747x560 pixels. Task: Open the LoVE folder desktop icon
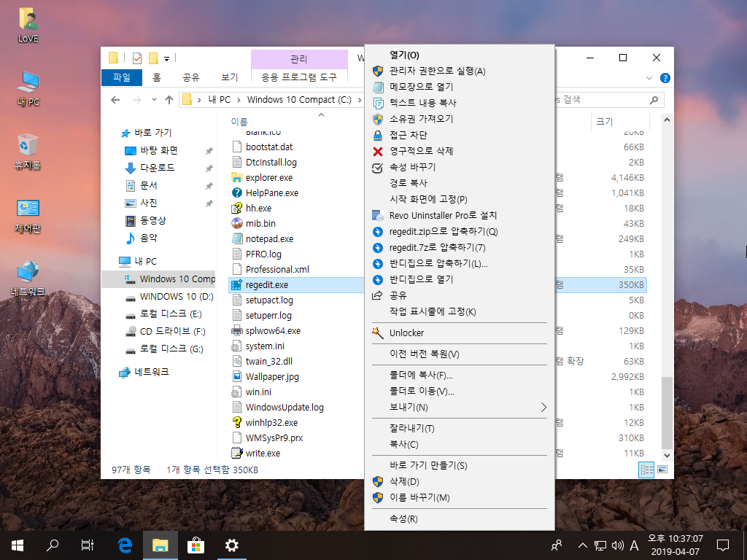coord(28,26)
